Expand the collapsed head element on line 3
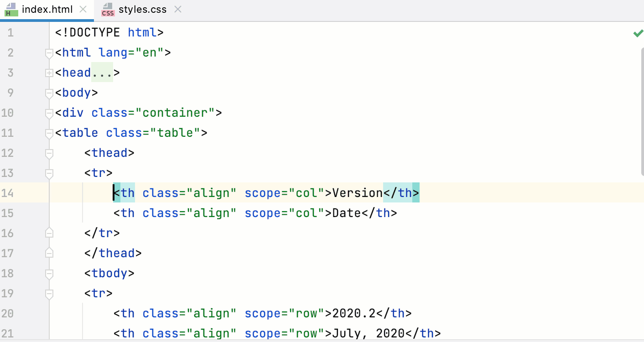Viewport: 644px width, 342px height. point(49,73)
